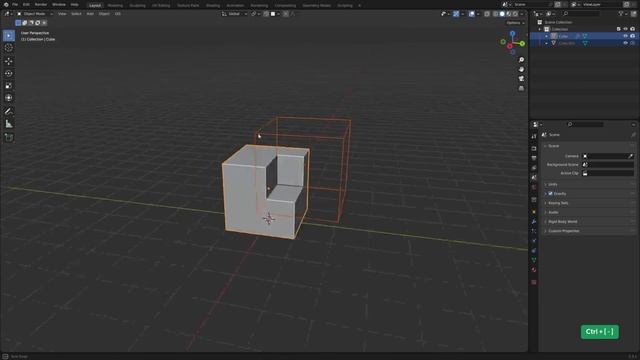Click the pan view hand icon

521,69
